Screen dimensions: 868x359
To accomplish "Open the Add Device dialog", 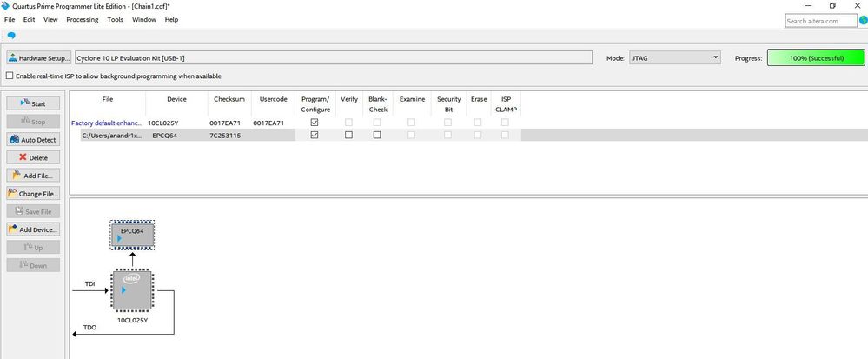I will (33, 229).
